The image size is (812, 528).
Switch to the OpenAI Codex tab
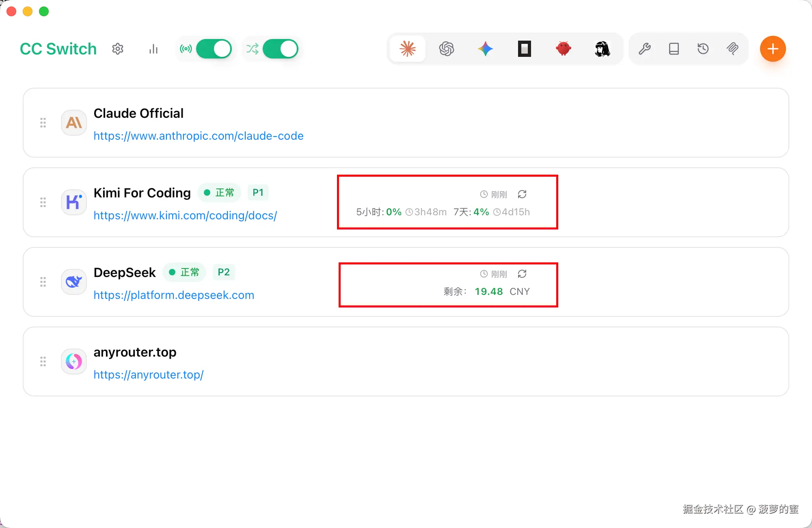tap(446, 49)
